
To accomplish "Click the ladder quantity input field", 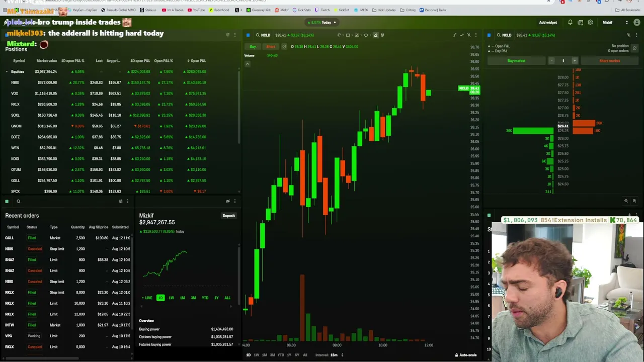I will pyautogui.click(x=563, y=61).
